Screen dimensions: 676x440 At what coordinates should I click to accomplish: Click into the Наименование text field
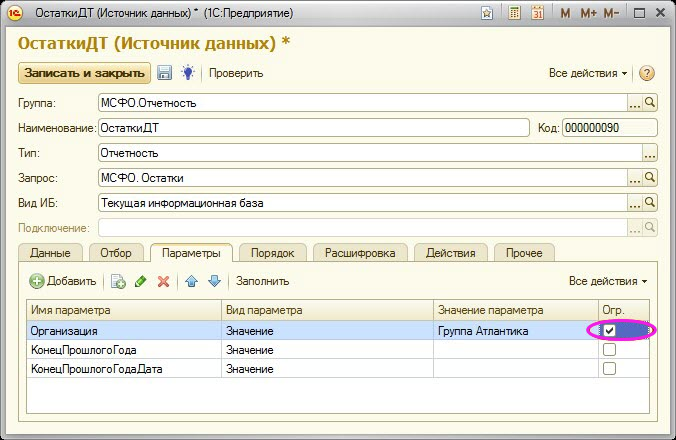pos(312,128)
